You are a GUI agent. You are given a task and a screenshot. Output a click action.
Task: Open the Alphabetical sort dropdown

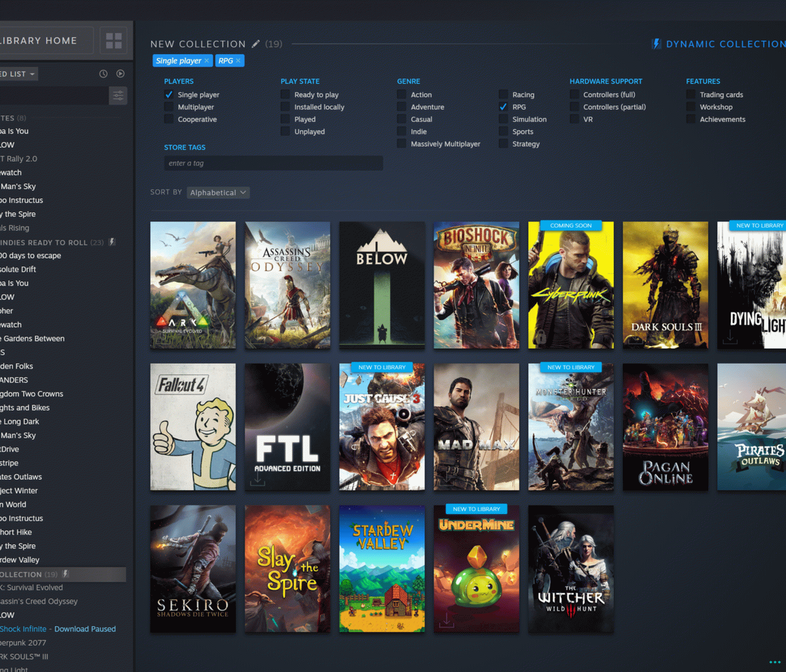[x=218, y=193]
